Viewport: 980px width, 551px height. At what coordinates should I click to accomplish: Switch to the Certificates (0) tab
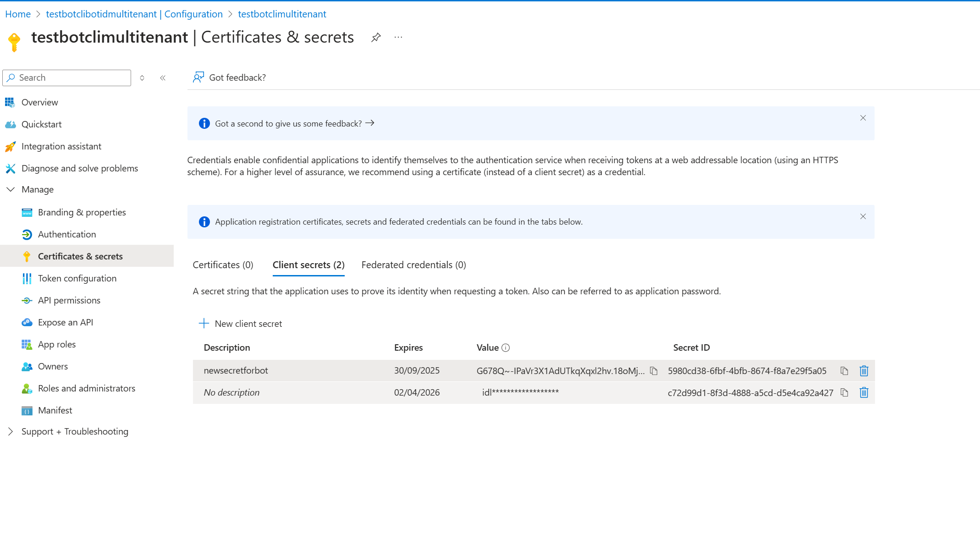coord(223,265)
